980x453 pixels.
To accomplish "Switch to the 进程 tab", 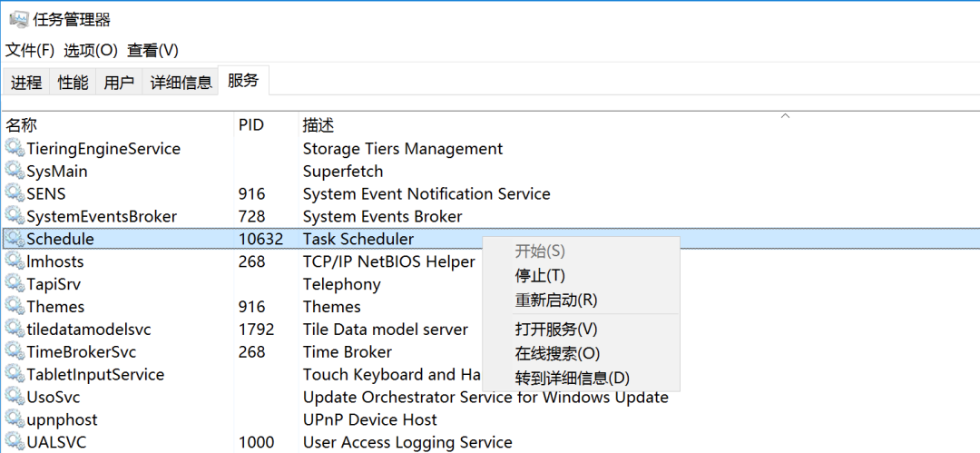I will click(26, 83).
